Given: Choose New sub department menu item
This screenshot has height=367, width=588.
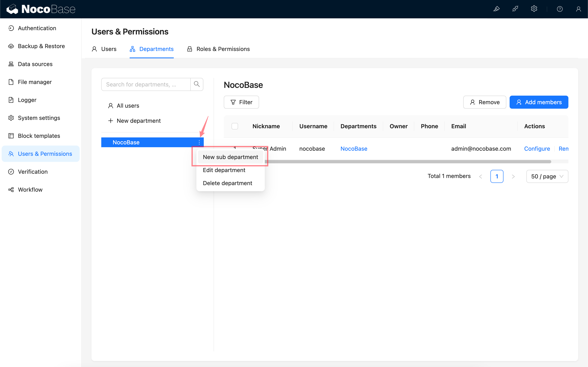Looking at the screenshot, I should (x=230, y=157).
